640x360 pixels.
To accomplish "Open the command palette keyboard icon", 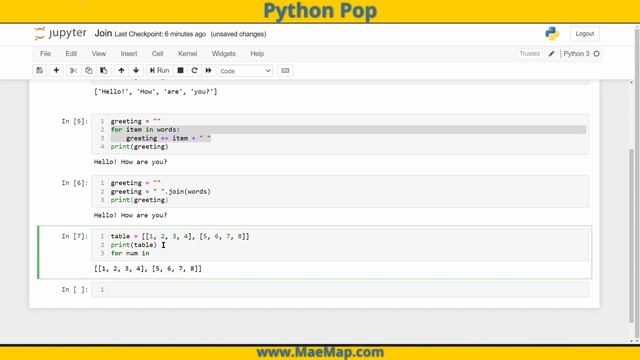I will tap(285, 71).
